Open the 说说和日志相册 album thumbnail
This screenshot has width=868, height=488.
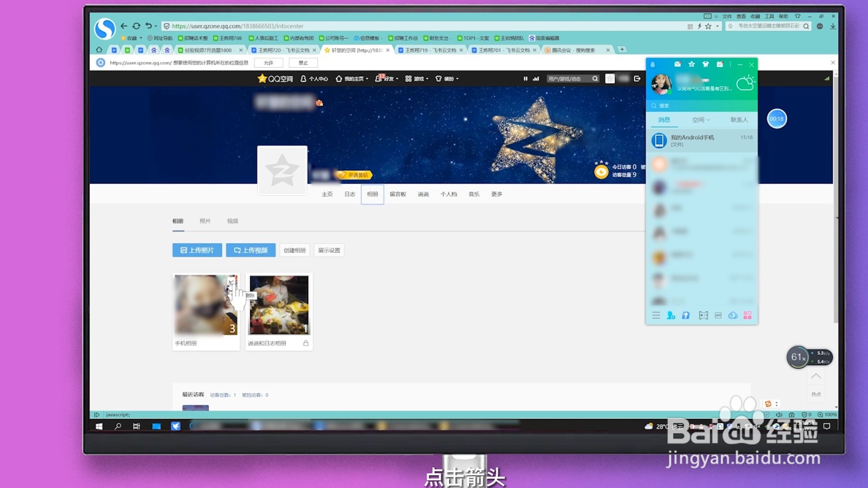pos(279,305)
